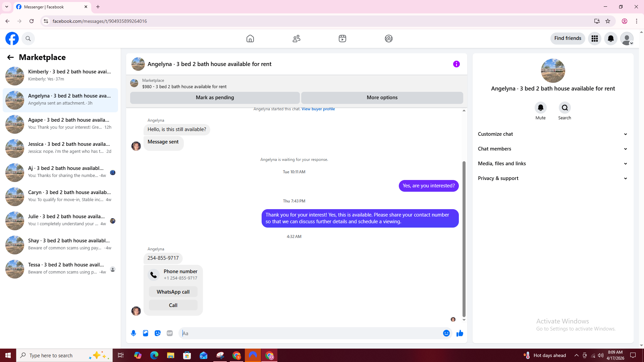Open the Friends tab

(x=296, y=39)
